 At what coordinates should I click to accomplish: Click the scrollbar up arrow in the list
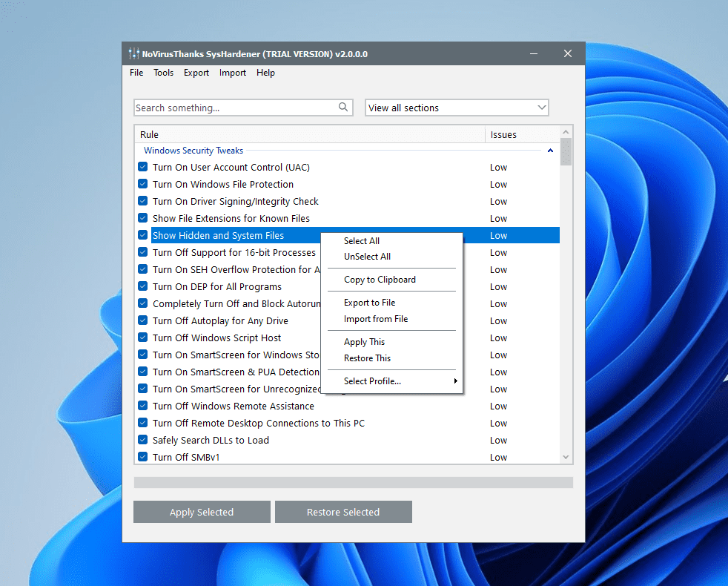566,132
